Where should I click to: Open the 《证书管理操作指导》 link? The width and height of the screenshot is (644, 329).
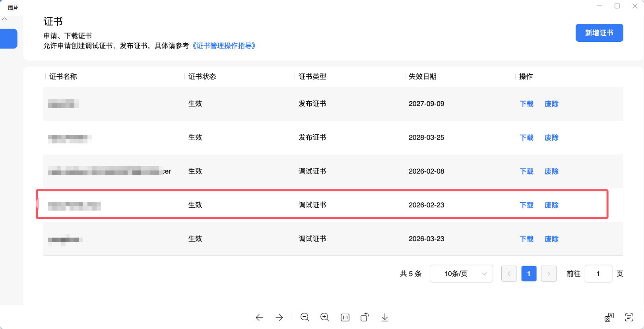click(x=224, y=46)
